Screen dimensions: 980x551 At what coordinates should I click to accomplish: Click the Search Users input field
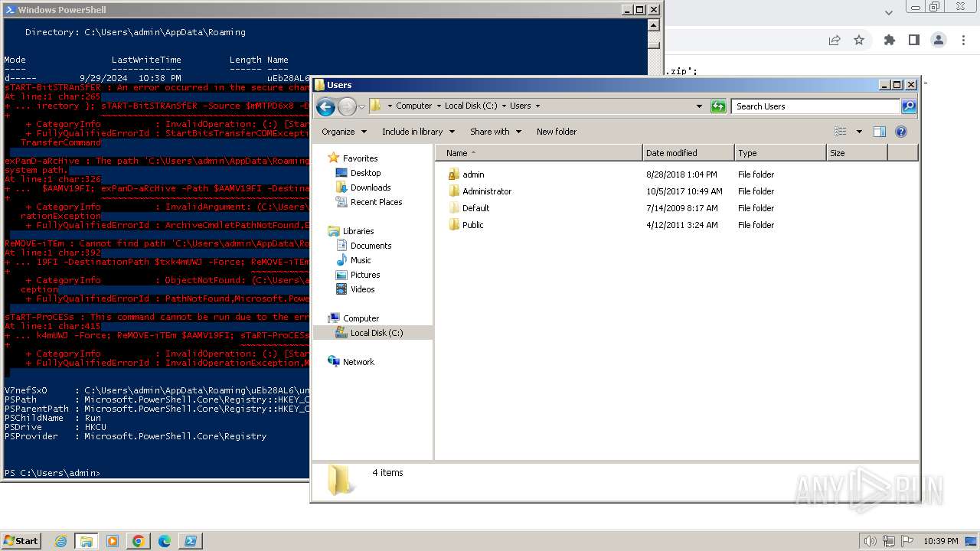[x=815, y=106]
